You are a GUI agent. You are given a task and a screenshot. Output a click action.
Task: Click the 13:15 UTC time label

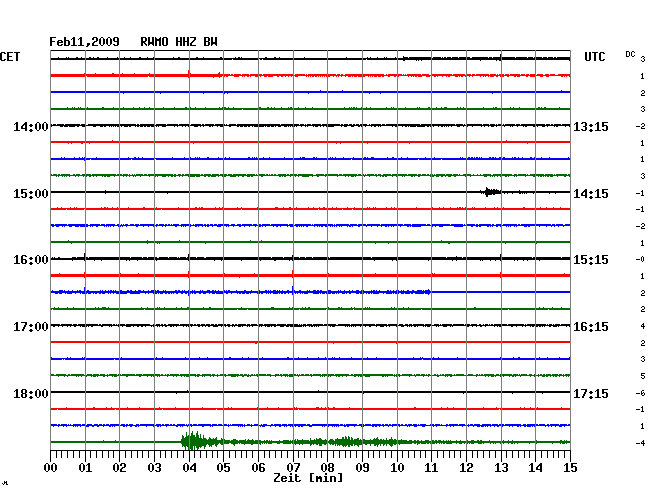(x=591, y=126)
